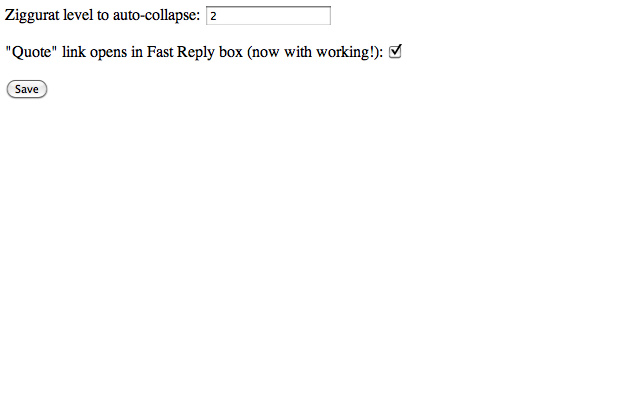Click the rounded Save button below the checkbox
640x400 pixels.
[27, 89]
